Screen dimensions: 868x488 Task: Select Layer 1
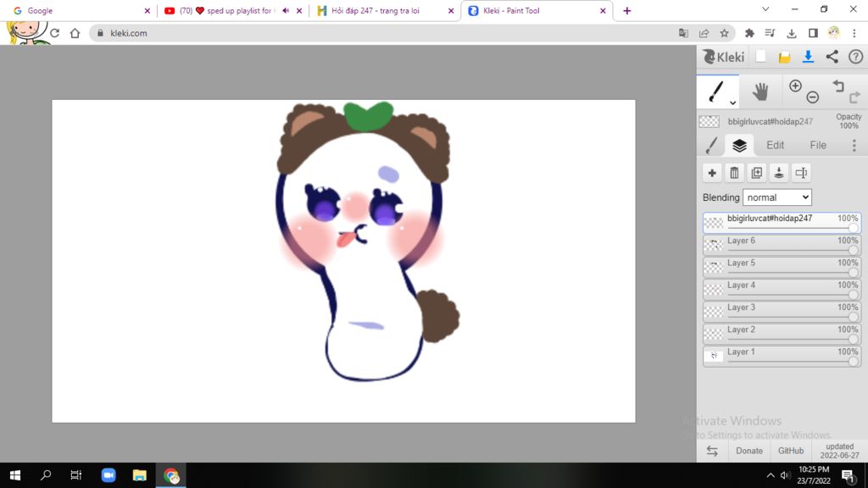(782, 355)
